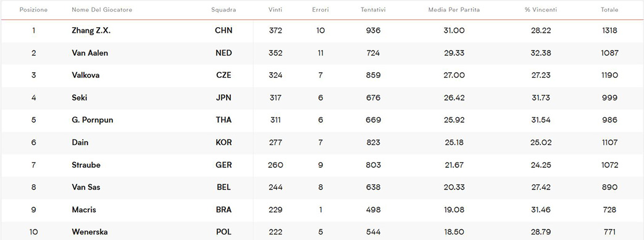Click the BRA team code
Viewport: 644px width, 240px height.
pyautogui.click(x=224, y=210)
